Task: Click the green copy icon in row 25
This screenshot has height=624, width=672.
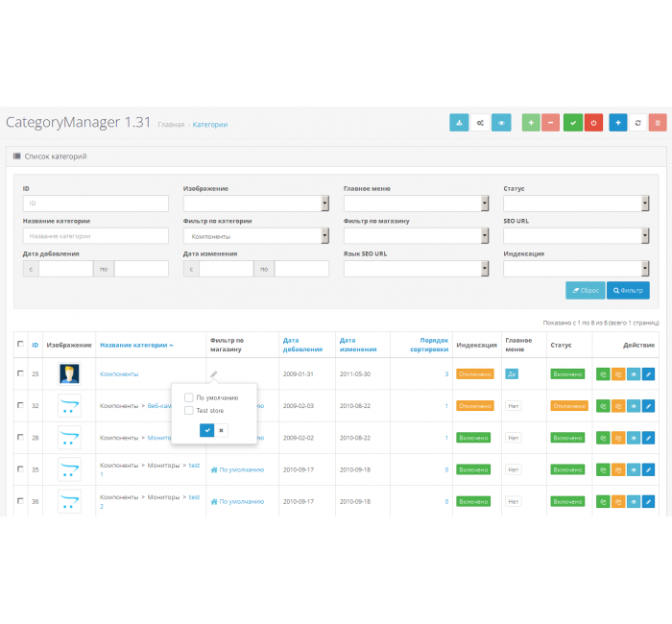Action: coord(603,374)
